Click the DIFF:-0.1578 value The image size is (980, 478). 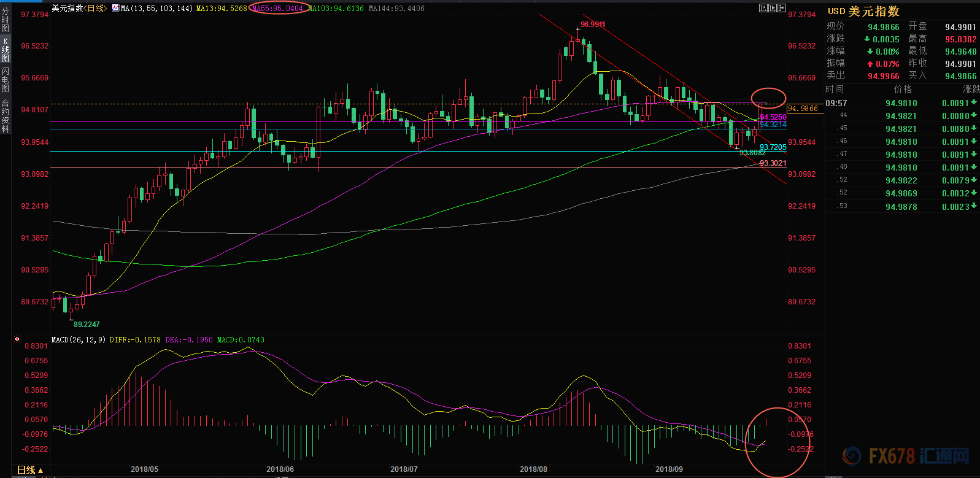pos(135,339)
